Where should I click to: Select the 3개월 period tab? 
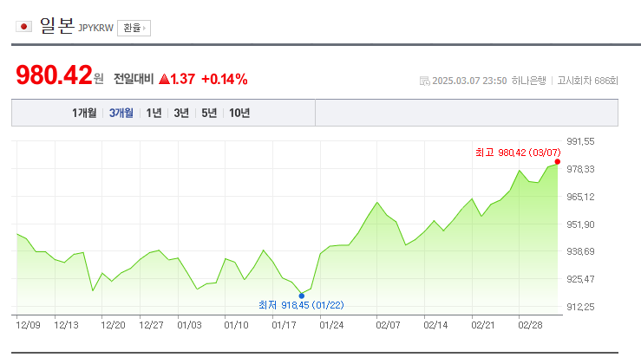tap(121, 113)
